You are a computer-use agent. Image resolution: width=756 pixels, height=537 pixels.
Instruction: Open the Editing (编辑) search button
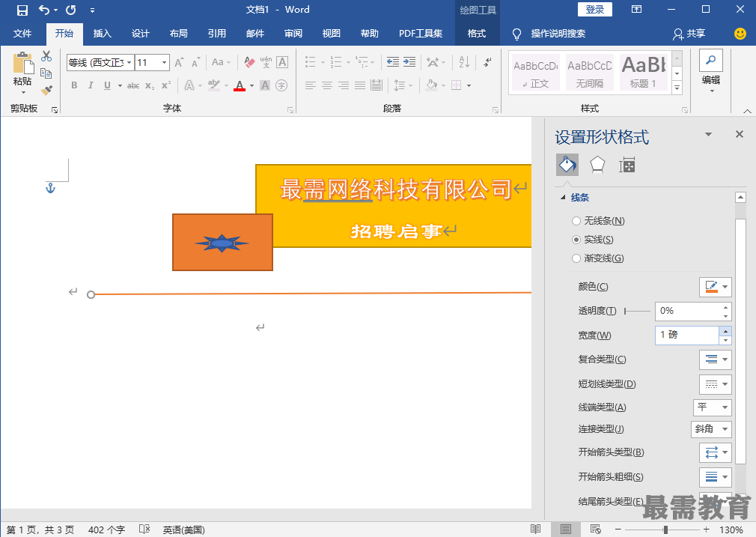pyautogui.click(x=710, y=71)
